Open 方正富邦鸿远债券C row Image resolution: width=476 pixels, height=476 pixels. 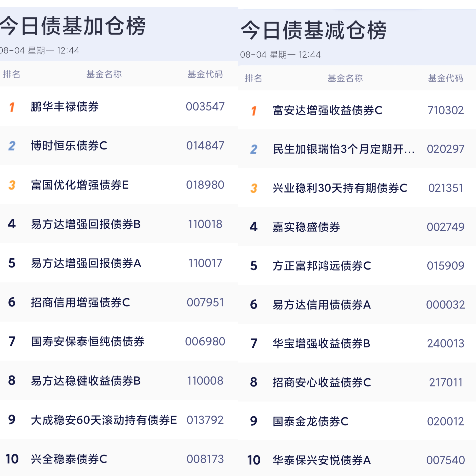(x=357, y=266)
